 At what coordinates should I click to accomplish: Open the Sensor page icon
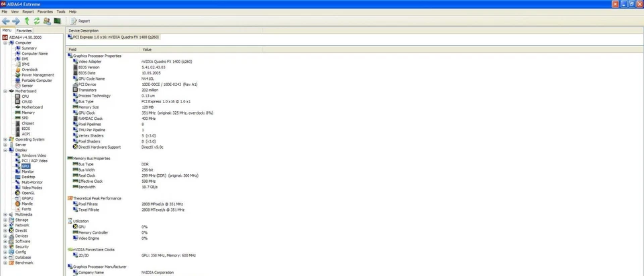(x=17, y=86)
